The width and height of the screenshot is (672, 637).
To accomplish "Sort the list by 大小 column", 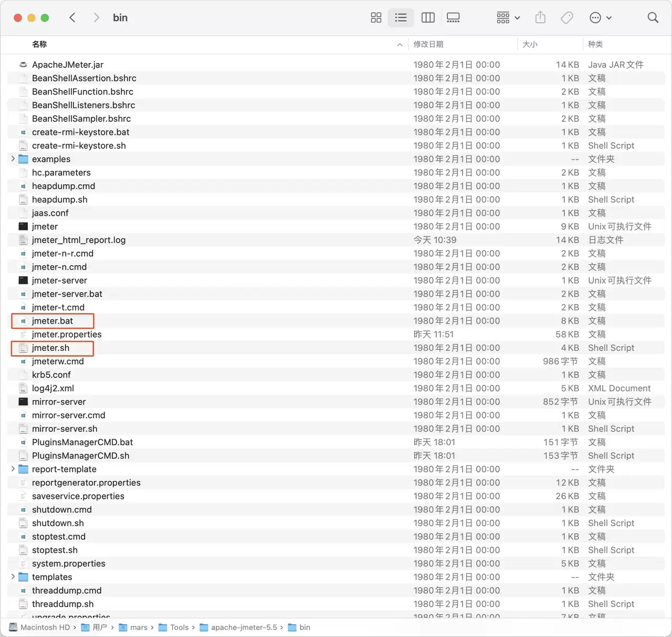I will coord(530,45).
